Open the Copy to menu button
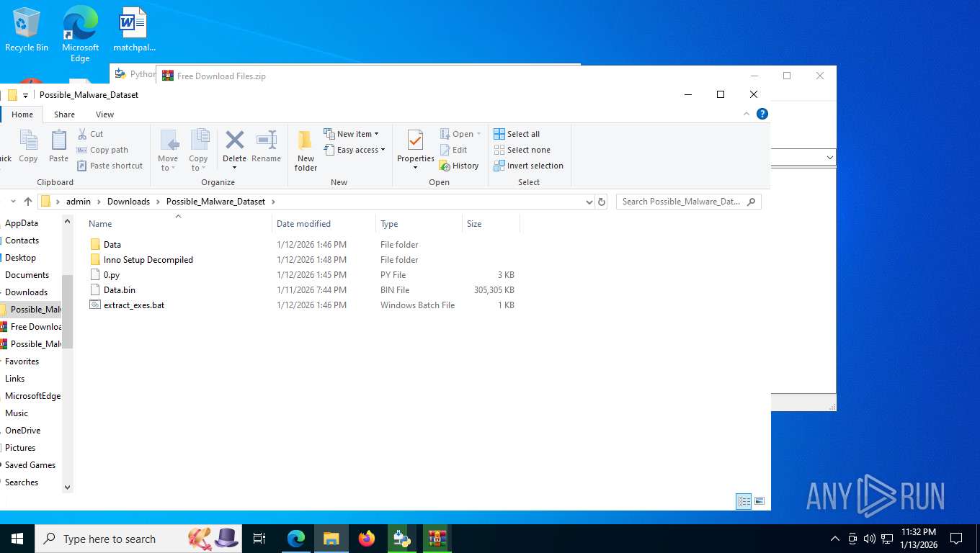980x553 pixels. point(198,150)
